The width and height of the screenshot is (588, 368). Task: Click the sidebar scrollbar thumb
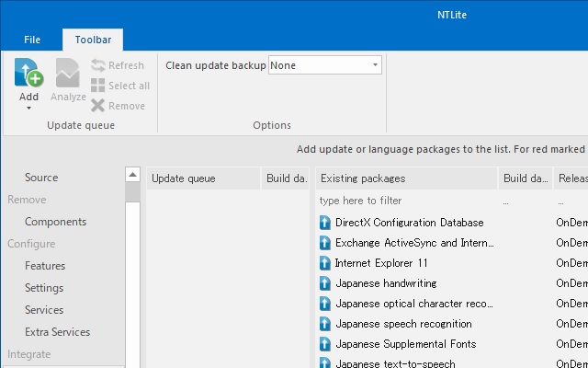[x=132, y=192]
